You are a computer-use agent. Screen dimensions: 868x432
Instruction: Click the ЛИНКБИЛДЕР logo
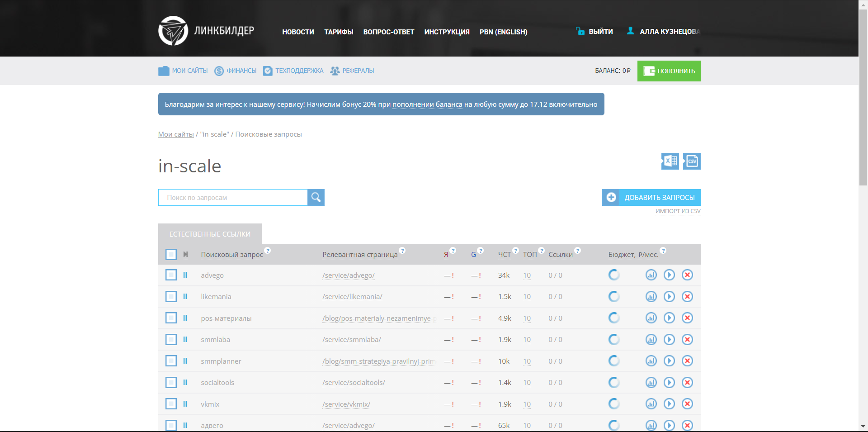[206, 31]
